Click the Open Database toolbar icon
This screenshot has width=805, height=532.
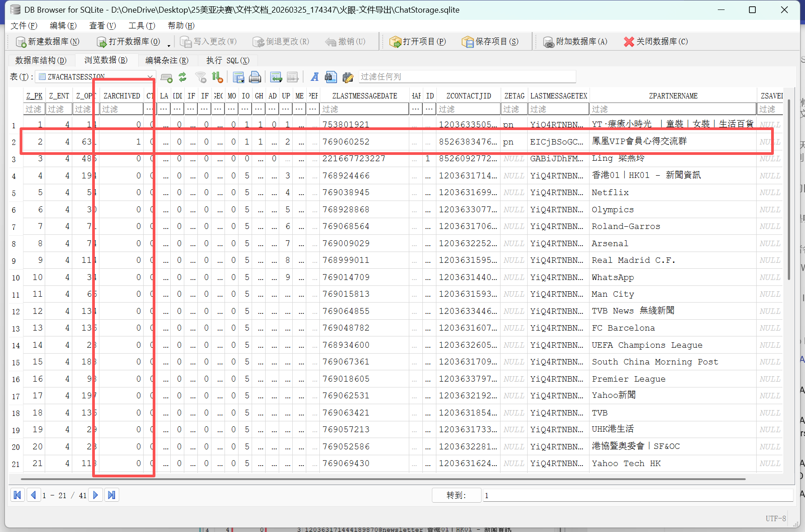[102, 42]
